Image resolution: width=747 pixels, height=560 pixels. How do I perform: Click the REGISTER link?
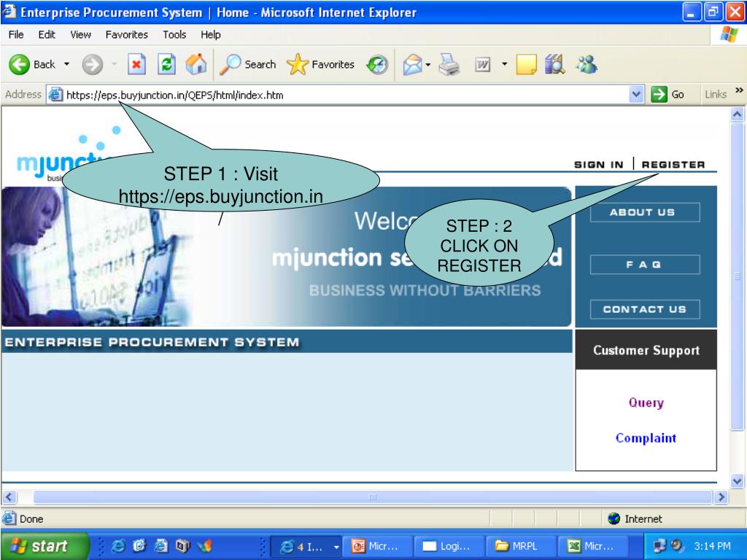coord(673,165)
